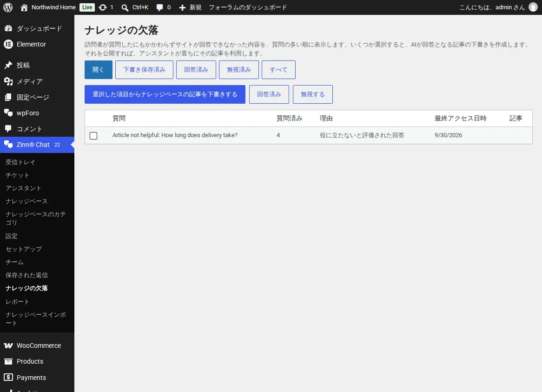Screen dimensions: 542x392
Task: Click the 質問 column header
Action: [x=119, y=118]
